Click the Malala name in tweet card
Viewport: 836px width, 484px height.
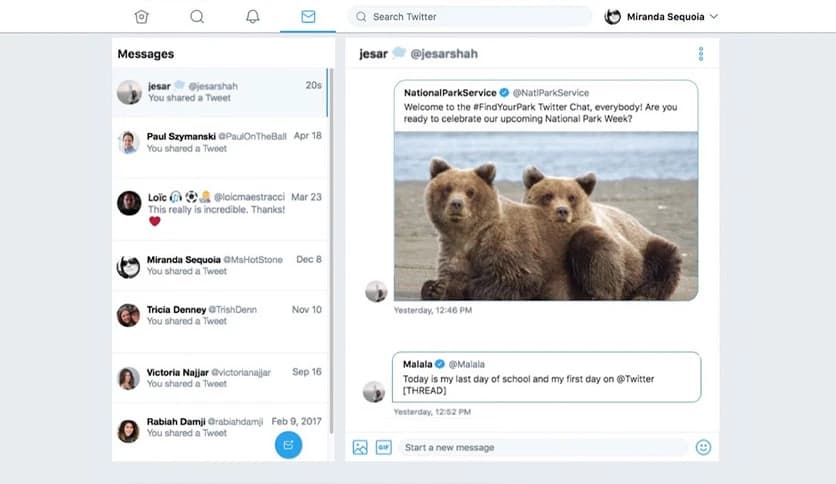[417, 365]
